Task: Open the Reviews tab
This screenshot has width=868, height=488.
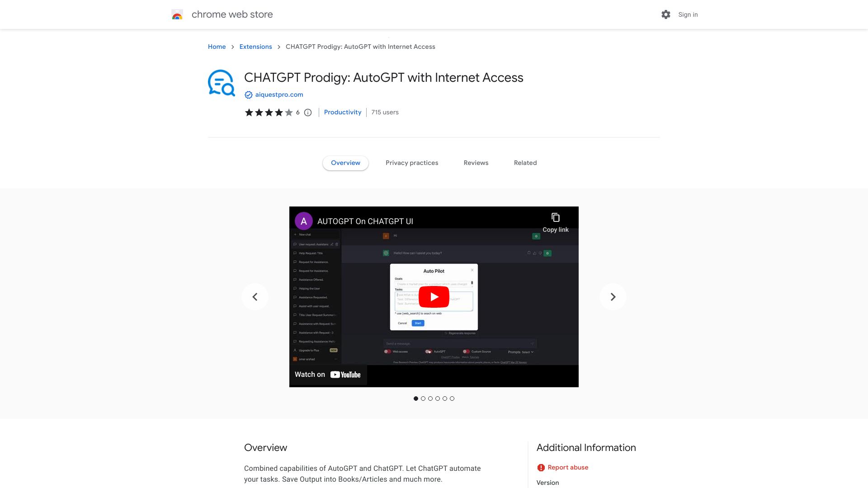Action: coord(476,163)
